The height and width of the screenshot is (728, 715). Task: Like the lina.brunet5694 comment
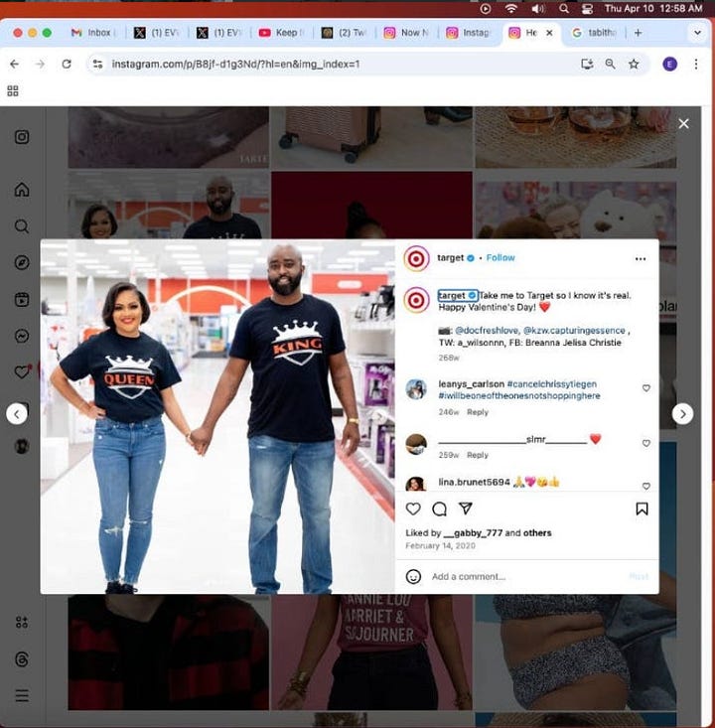(645, 486)
